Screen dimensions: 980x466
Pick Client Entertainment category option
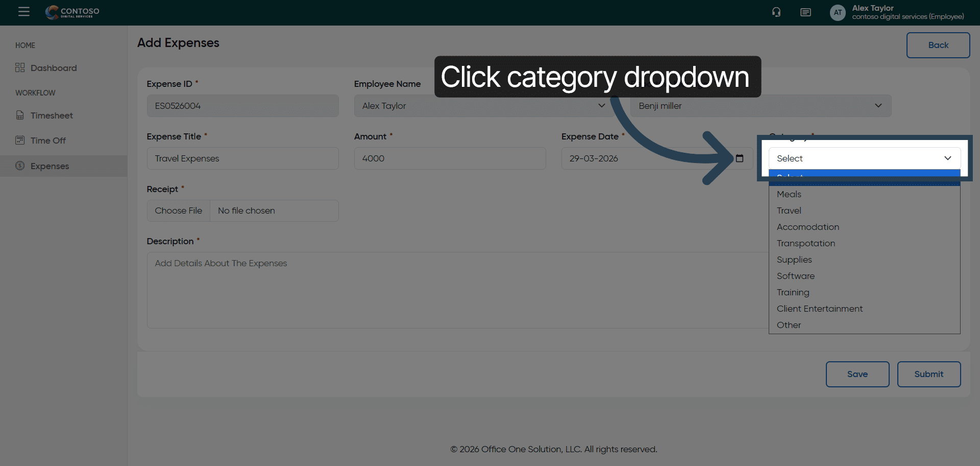[819, 309]
